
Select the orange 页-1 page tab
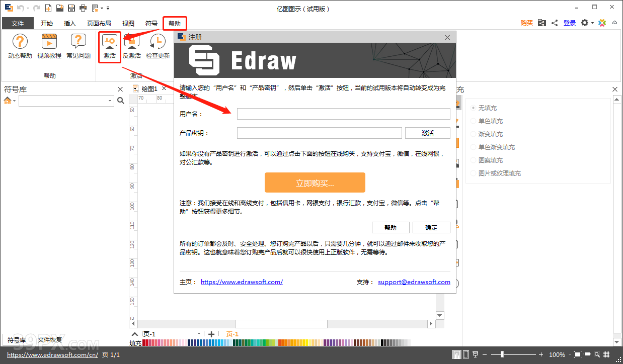point(232,334)
